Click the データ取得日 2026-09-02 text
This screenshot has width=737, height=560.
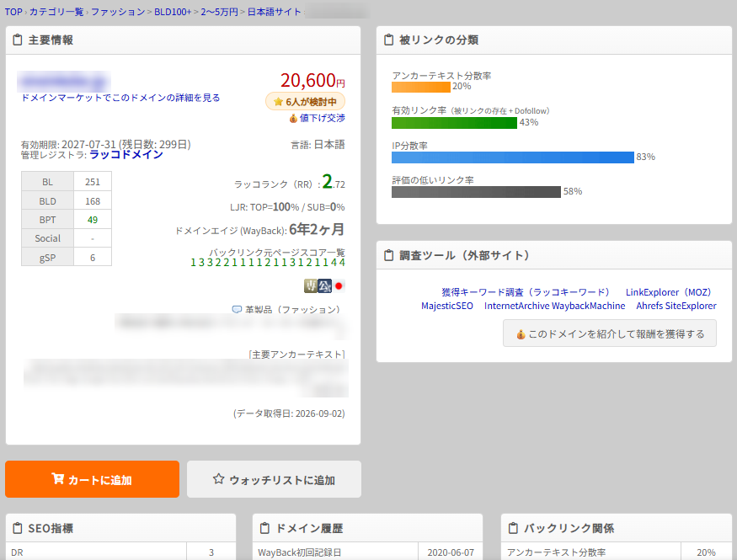click(x=289, y=413)
